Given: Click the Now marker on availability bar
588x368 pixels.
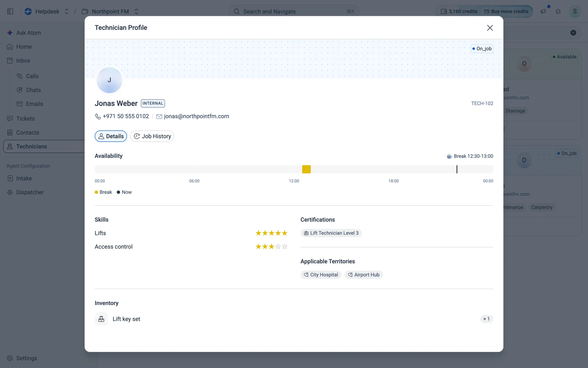Looking at the screenshot, I should tap(457, 169).
